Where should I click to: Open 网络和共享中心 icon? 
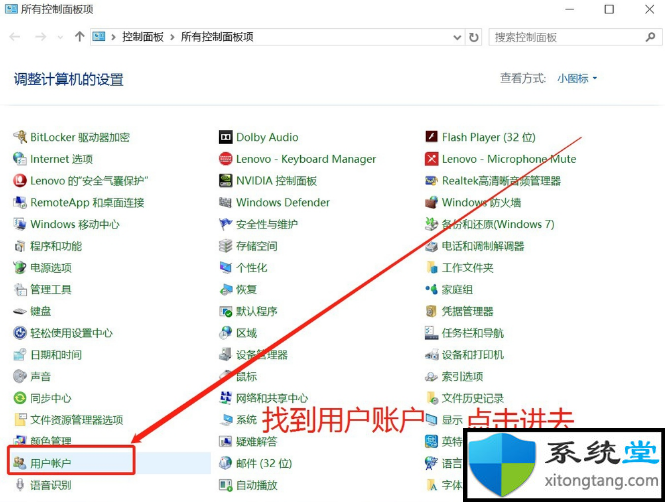[x=226, y=398]
